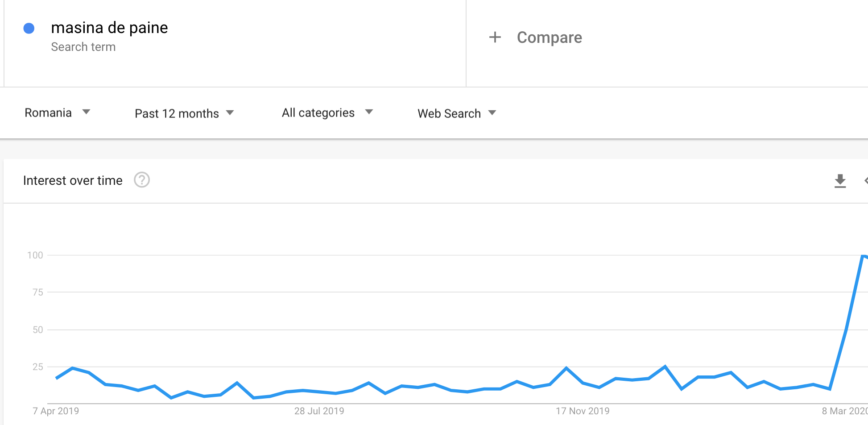Screen dimensions: 868x425
Task: Edit the masina de paine search term
Action: [109, 28]
